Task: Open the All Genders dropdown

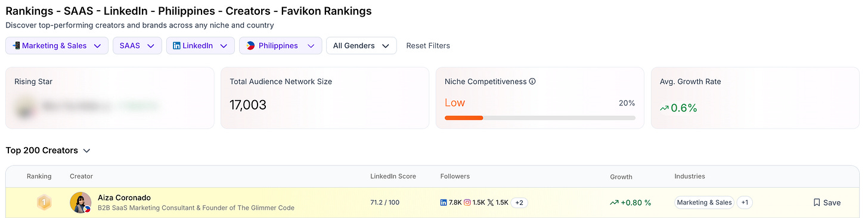Action: [x=361, y=46]
